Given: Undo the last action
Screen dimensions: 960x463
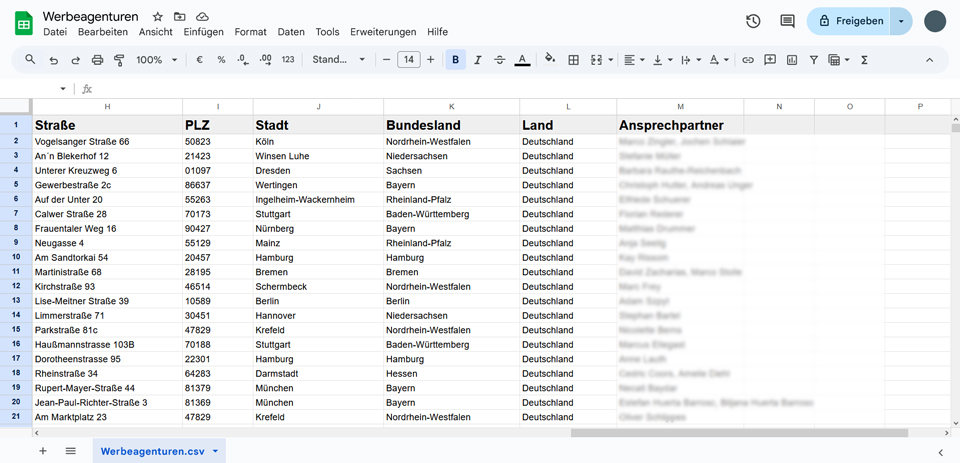Looking at the screenshot, I should click(x=54, y=60).
